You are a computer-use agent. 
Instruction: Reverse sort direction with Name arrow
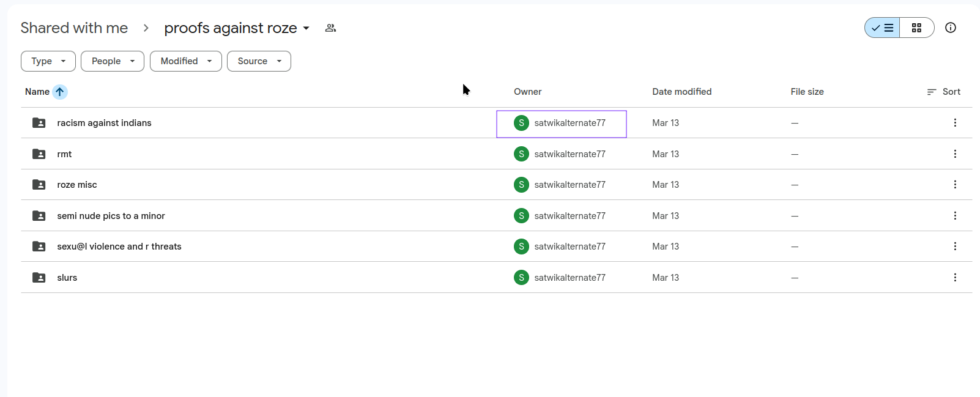(x=59, y=92)
